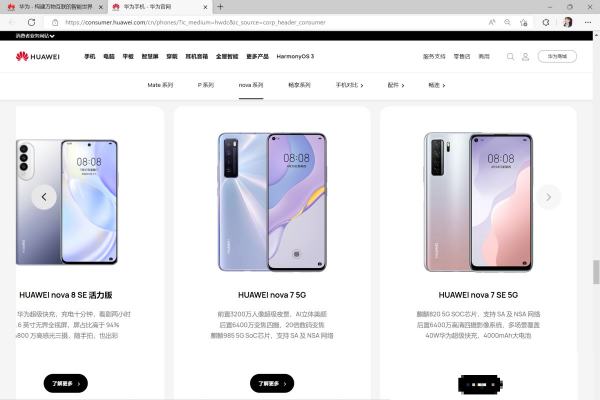Show previous phones with left carousel arrow

(x=44, y=197)
